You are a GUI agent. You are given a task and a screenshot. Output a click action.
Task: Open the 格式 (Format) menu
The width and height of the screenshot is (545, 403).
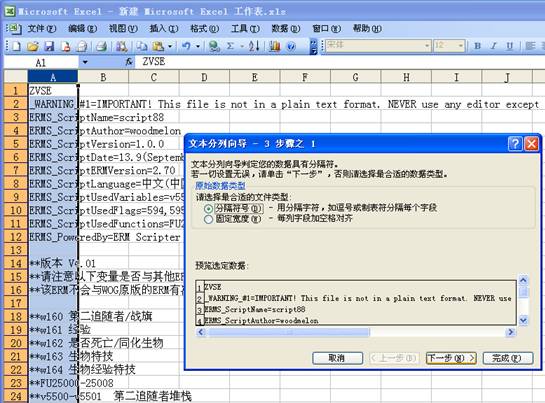click(204, 29)
